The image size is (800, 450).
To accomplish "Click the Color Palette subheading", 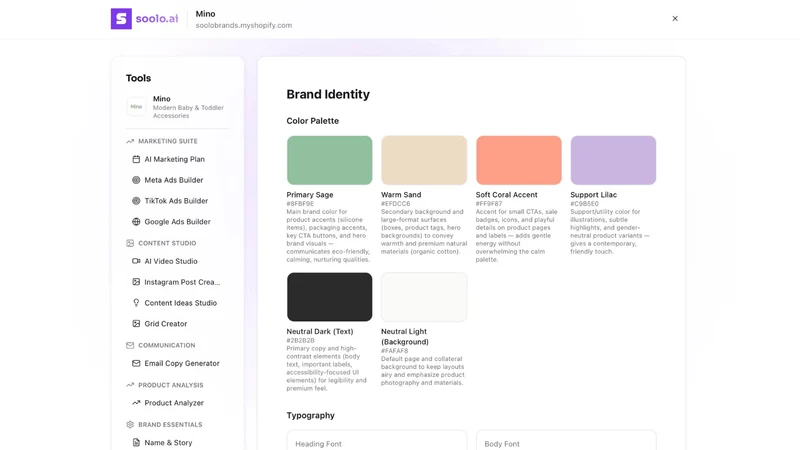I will tap(312, 121).
